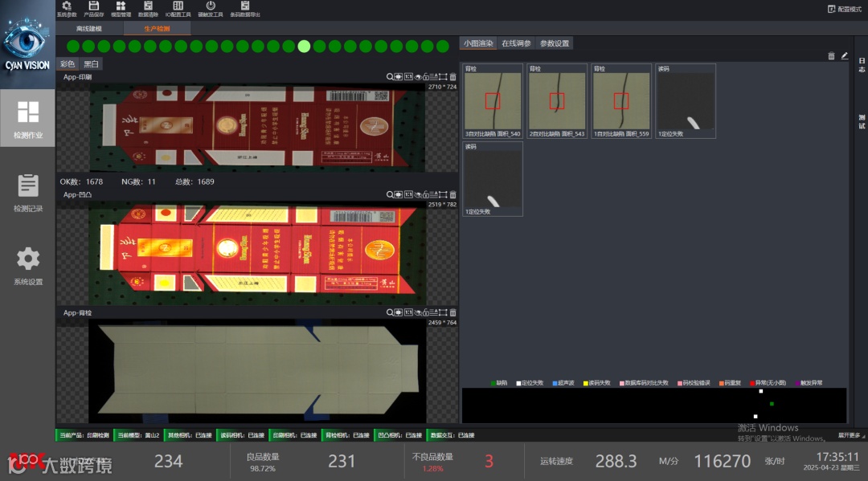Click frame selection icon in App-印刷 panel
Viewport: 868px width, 481px height.
(x=443, y=77)
